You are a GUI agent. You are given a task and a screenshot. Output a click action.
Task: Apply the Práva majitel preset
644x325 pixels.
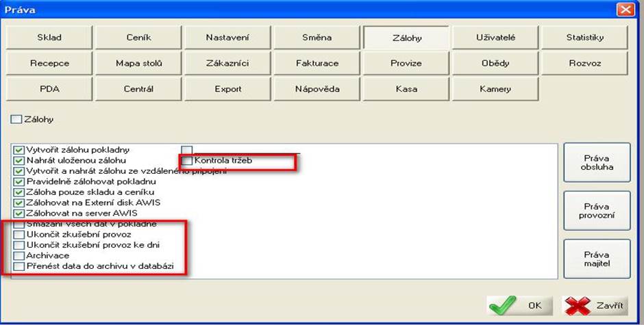tap(597, 259)
